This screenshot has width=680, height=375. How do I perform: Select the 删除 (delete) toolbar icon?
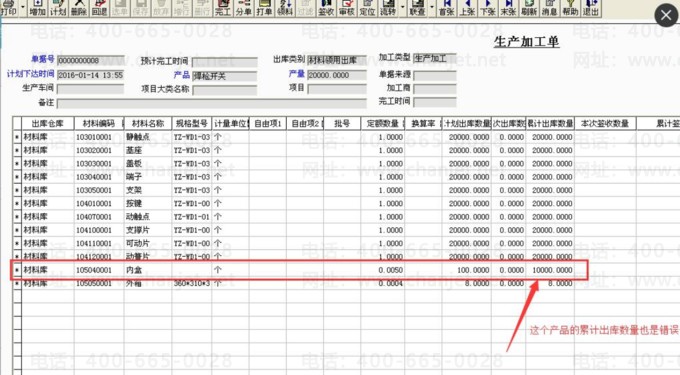78,8
